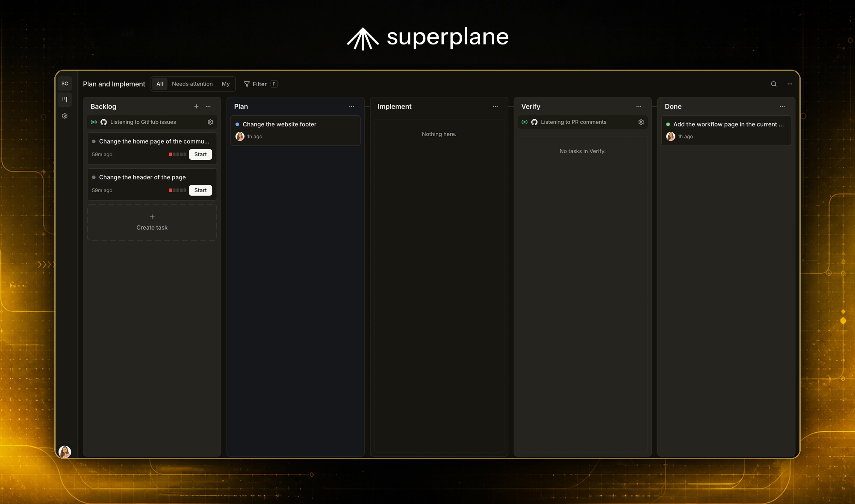Click the Plan and Implement board title

tap(114, 84)
